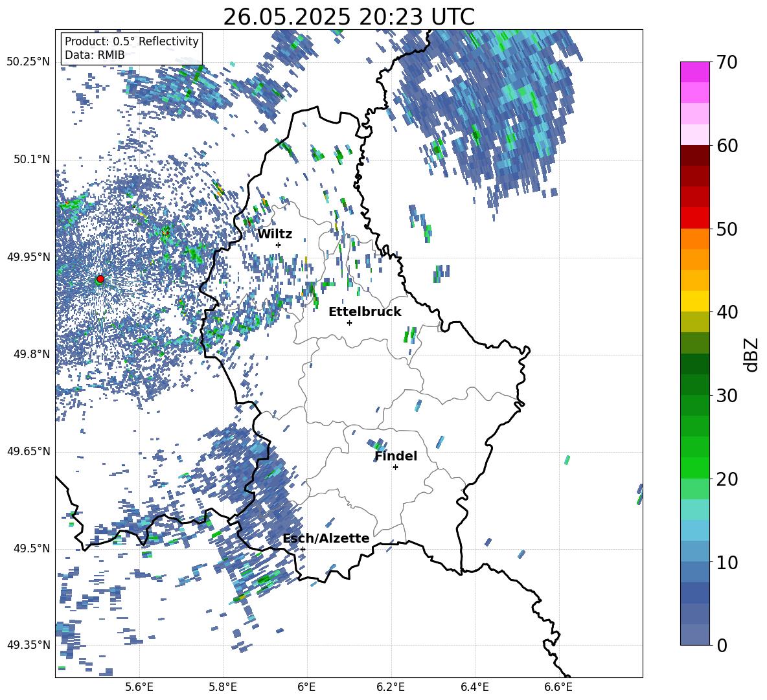Click the Findel station cross marker
Image resolution: width=767 pixels, height=700 pixels.
tap(395, 468)
